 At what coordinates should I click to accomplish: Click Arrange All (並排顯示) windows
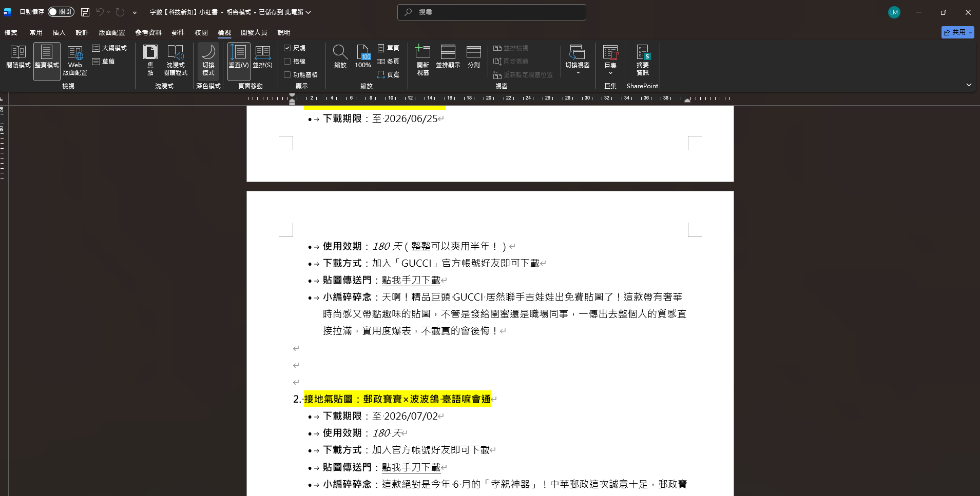[x=448, y=57]
